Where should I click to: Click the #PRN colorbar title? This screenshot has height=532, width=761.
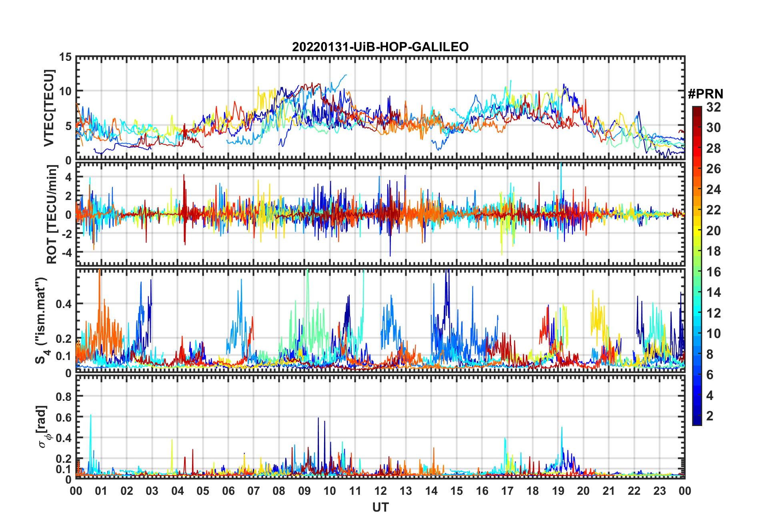point(705,94)
